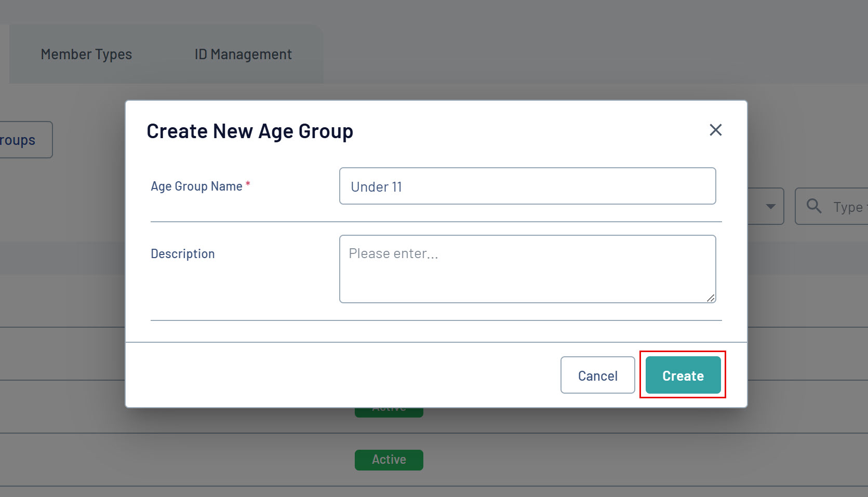Image resolution: width=868 pixels, height=497 pixels.
Task: Click the 'Create New Age Group' dialog title
Action: tap(249, 131)
